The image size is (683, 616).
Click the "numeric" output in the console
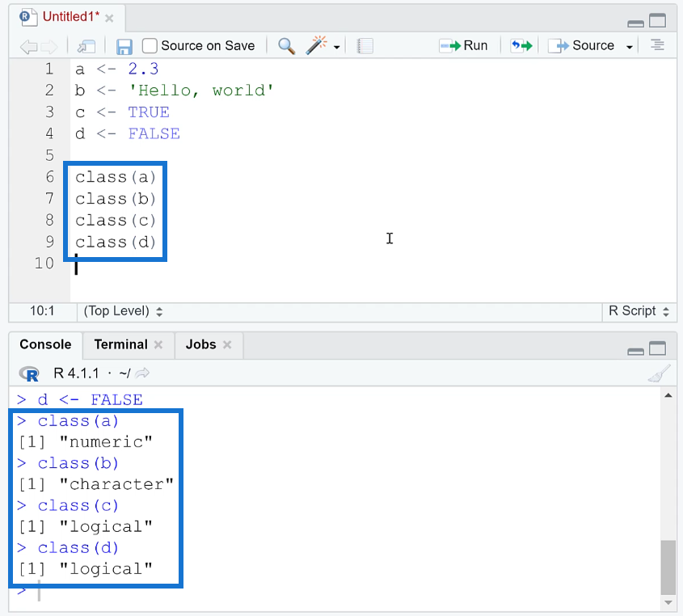click(x=106, y=441)
